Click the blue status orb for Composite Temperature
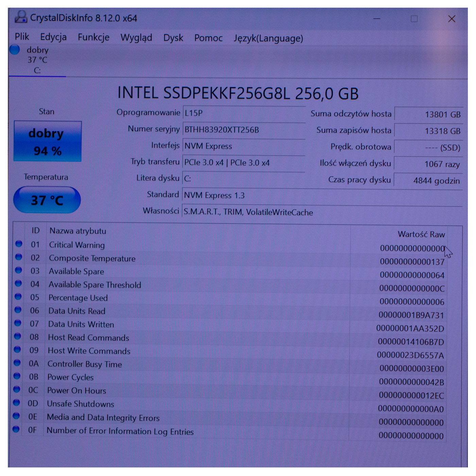This screenshot has width=476, height=476. click(x=19, y=257)
